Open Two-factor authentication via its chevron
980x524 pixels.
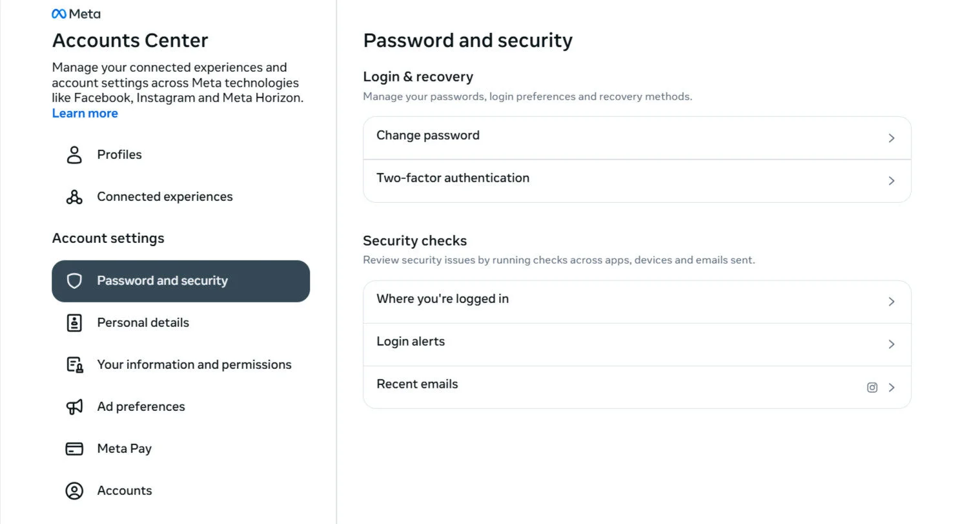(x=892, y=181)
